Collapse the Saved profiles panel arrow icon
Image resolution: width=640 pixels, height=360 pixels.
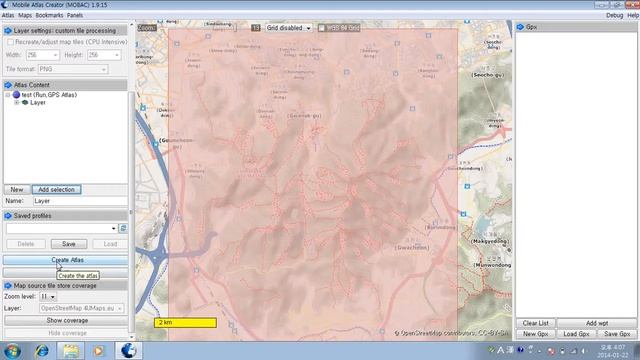pos(8,216)
